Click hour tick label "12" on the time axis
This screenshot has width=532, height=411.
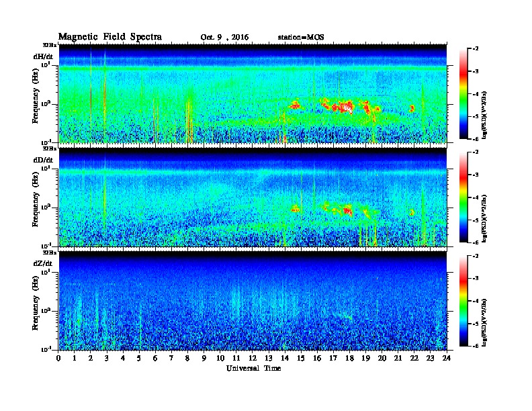[x=253, y=358]
